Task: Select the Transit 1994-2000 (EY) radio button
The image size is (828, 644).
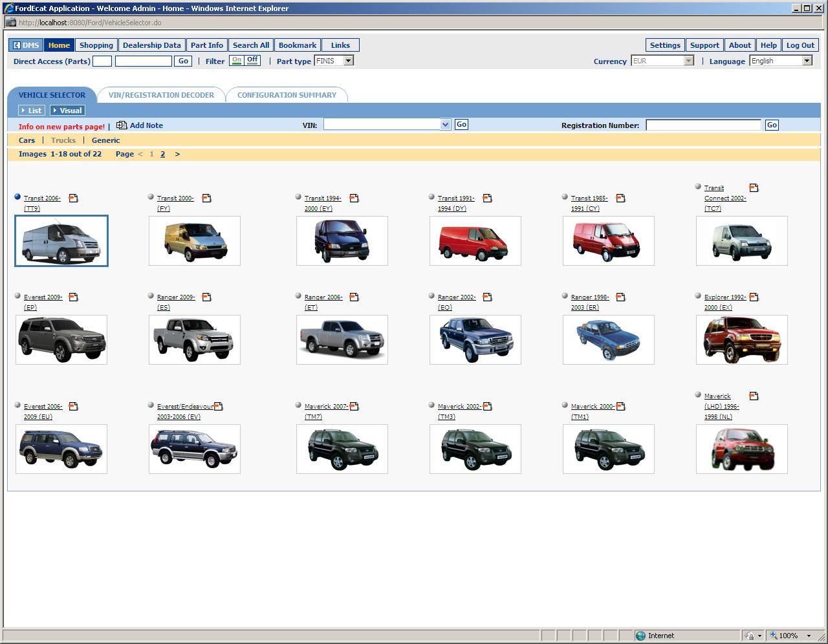Action: click(298, 197)
